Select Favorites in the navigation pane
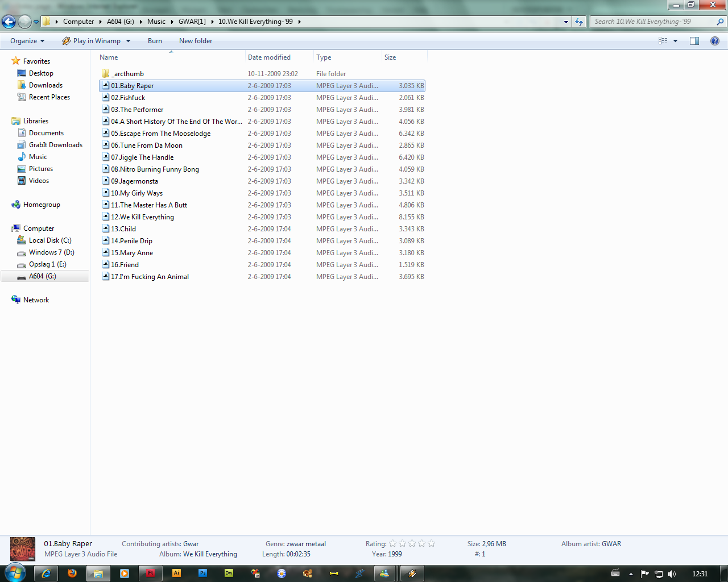This screenshot has width=728, height=582. coord(36,61)
